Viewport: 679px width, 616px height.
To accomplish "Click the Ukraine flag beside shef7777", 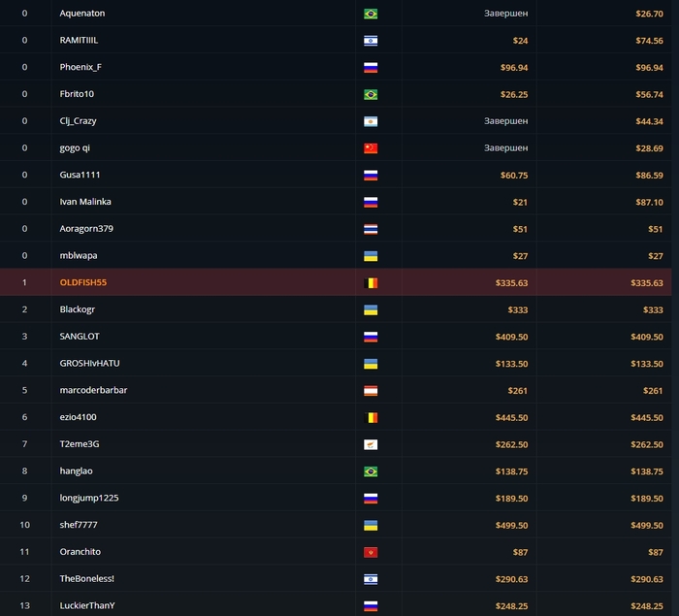I will [x=370, y=525].
